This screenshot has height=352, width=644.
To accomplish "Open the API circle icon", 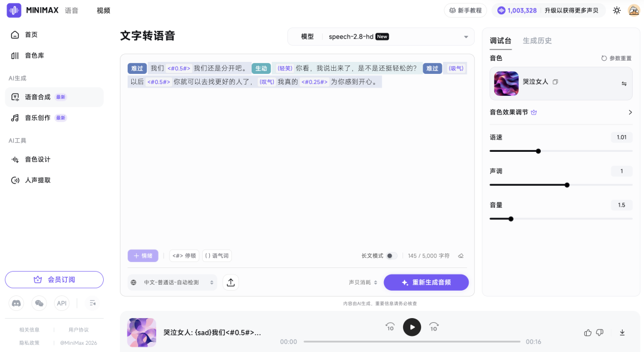I will coord(61,303).
